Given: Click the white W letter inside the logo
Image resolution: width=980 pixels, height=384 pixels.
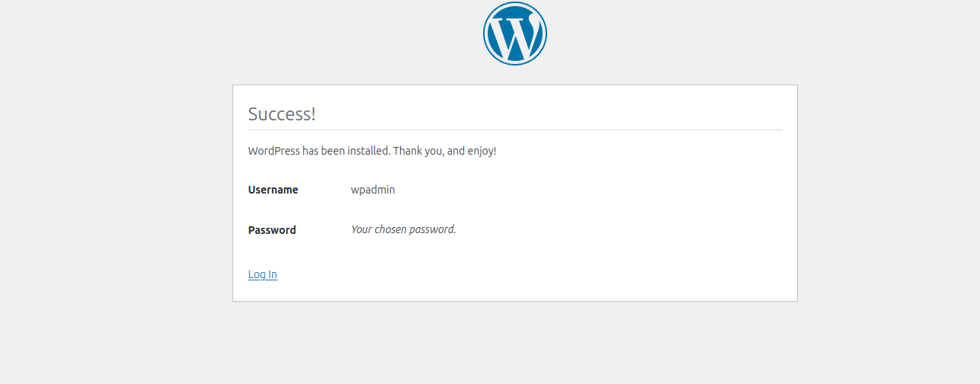Looking at the screenshot, I should [x=515, y=36].
